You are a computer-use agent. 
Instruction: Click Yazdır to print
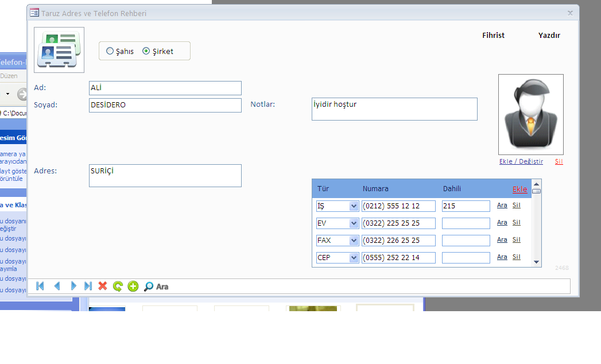click(x=549, y=35)
